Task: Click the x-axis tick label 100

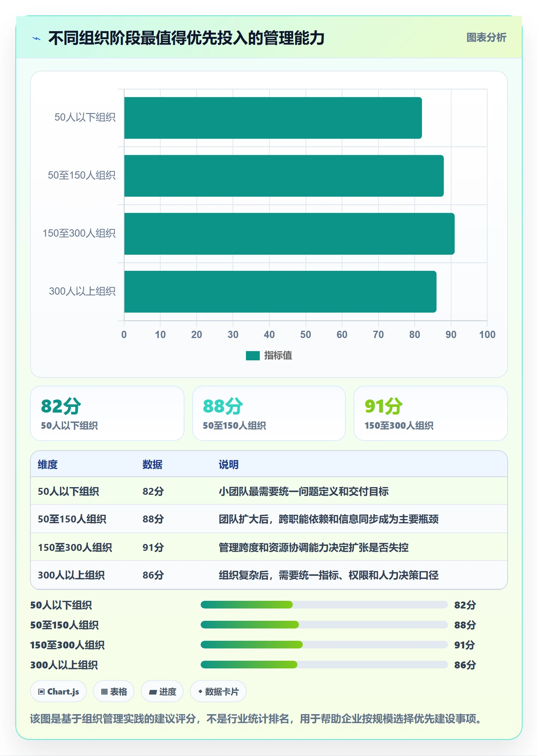Action: tap(487, 335)
